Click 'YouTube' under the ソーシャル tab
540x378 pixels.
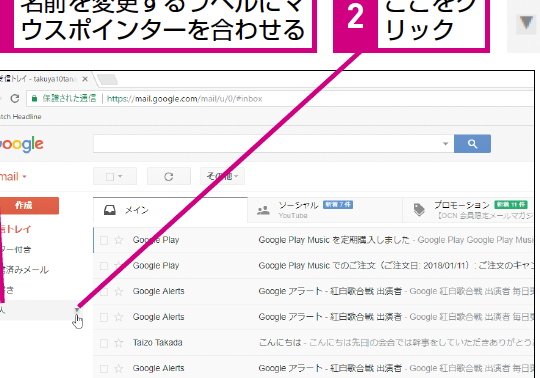tap(293, 216)
